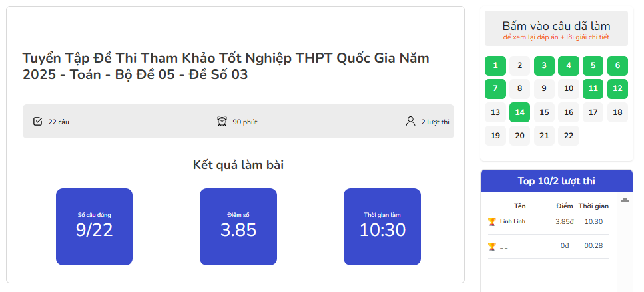Click the user icon beside 2 lượt thi
The image size is (644, 292).
(x=410, y=122)
